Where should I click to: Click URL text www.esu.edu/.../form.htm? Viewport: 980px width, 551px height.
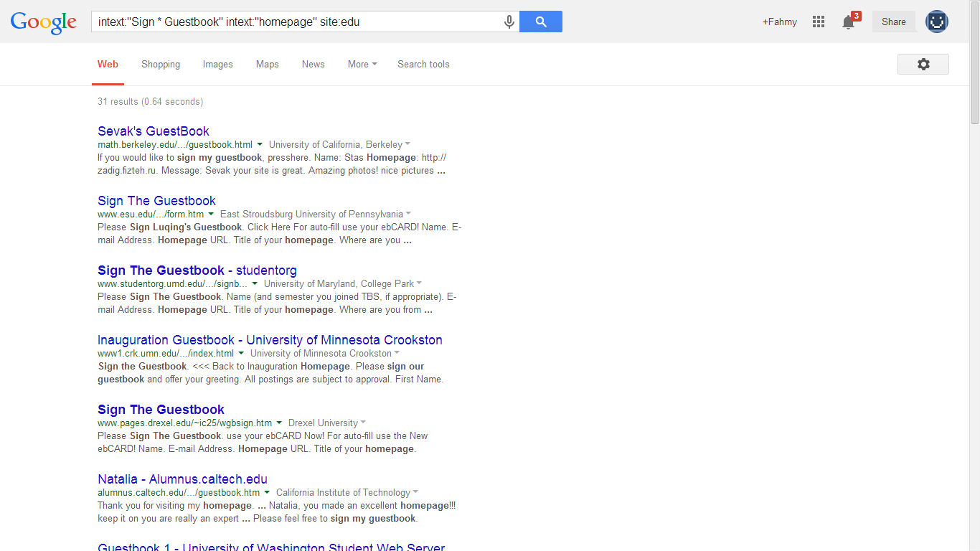pos(151,214)
